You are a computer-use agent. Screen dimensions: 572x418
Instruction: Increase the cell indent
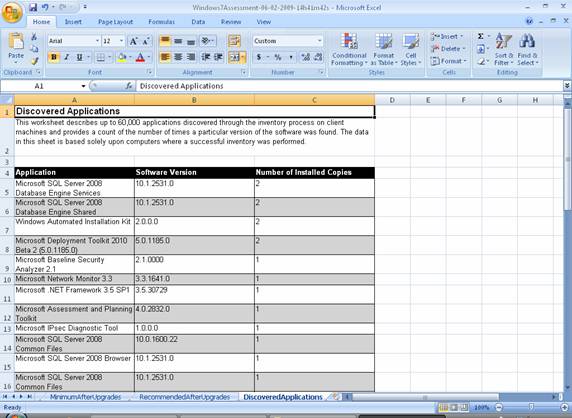[x=219, y=57]
